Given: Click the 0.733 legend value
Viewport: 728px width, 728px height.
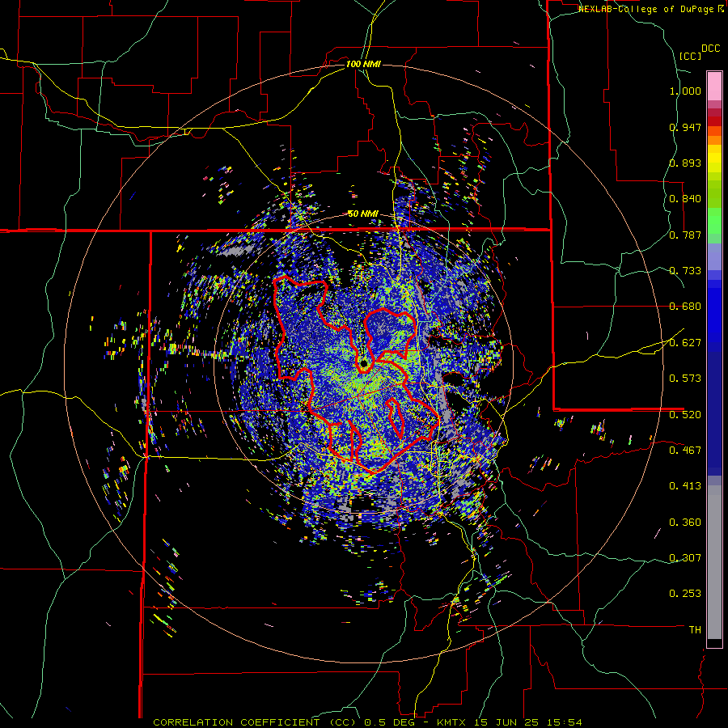Looking at the screenshot, I should [685, 271].
